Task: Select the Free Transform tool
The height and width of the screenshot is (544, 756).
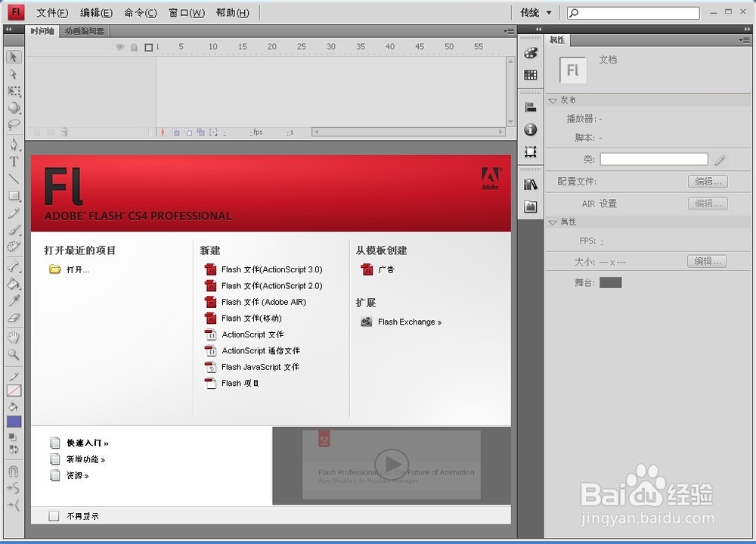Action: tap(14, 91)
